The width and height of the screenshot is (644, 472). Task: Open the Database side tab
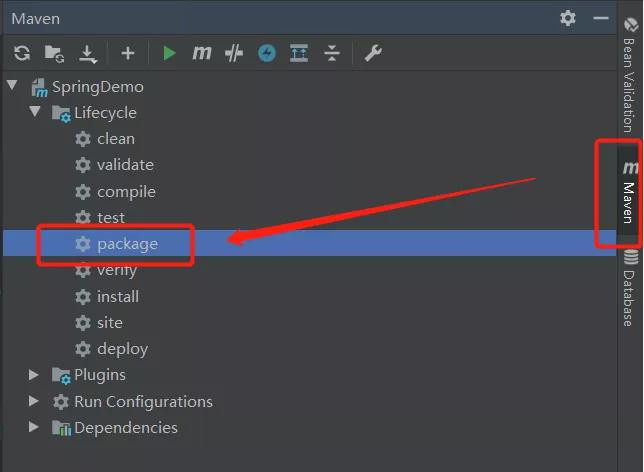tap(630, 288)
